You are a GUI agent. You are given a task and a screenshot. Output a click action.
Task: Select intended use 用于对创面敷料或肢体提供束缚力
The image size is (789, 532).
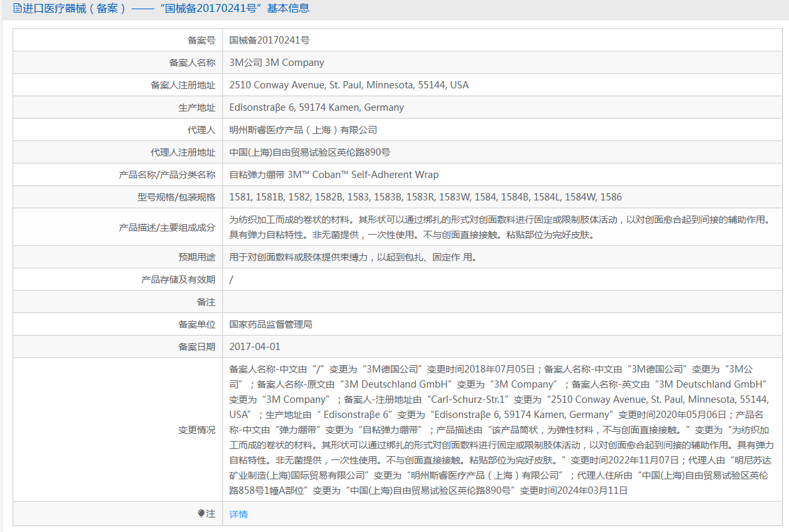tap(353, 257)
